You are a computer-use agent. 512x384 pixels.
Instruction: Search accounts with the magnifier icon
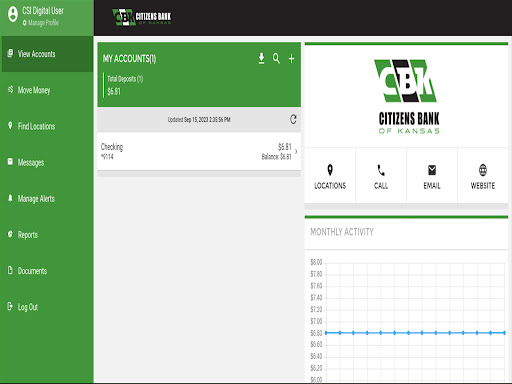click(x=276, y=58)
